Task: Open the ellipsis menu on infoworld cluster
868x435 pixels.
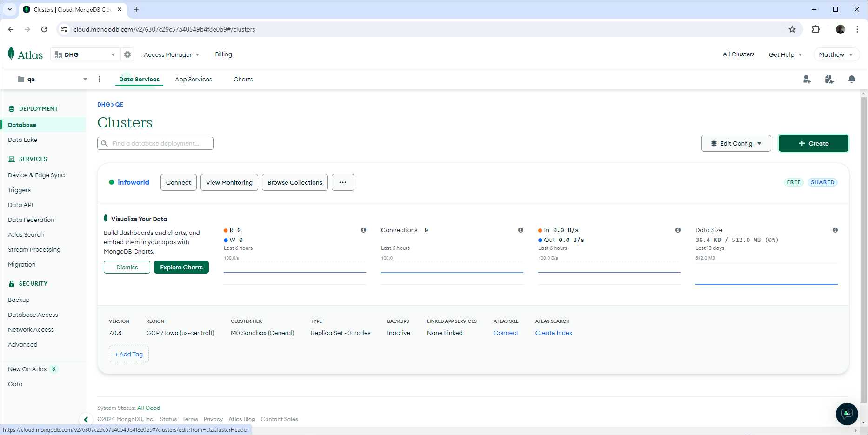Action: pos(343,182)
